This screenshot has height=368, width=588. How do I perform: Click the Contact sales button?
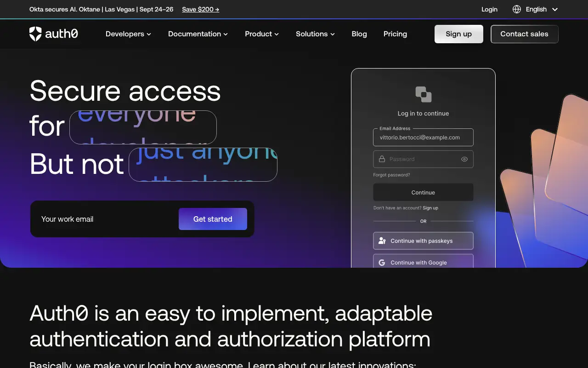[525, 34]
